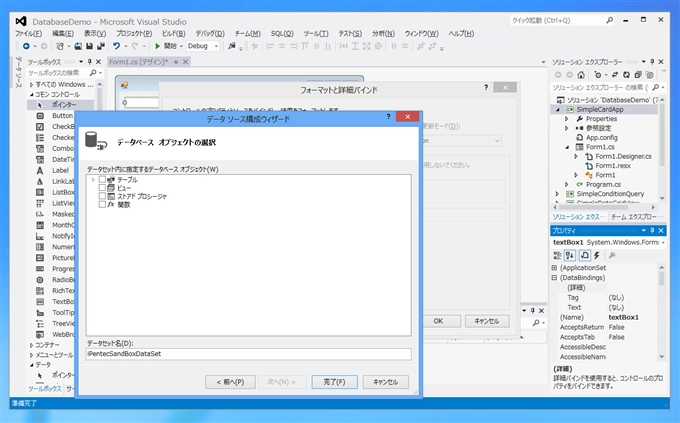Click the Solution Explorer vertical scrollbar
Screen dimensions: 680x423
pos(662,148)
